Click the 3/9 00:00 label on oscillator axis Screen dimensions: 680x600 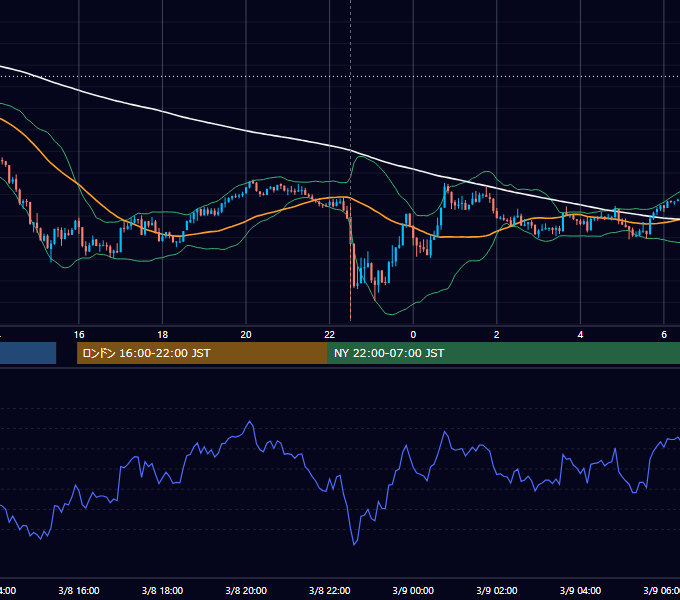(x=413, y=590)
